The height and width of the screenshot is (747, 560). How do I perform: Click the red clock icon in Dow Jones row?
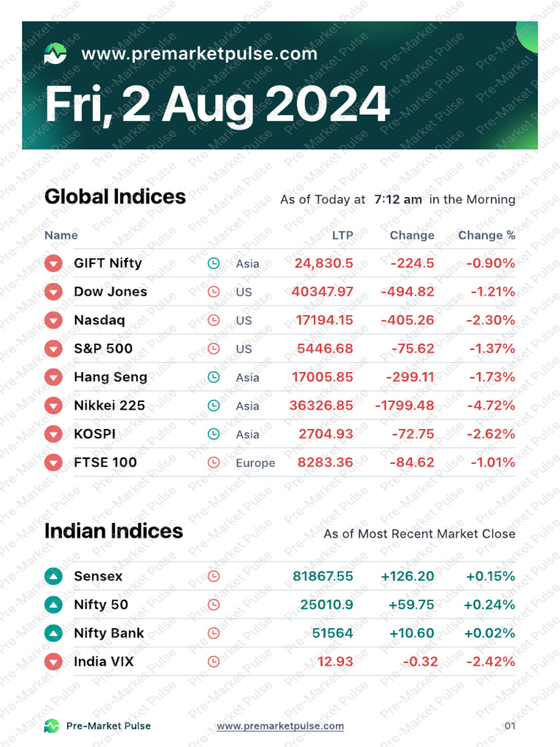(x=214, y=292)
